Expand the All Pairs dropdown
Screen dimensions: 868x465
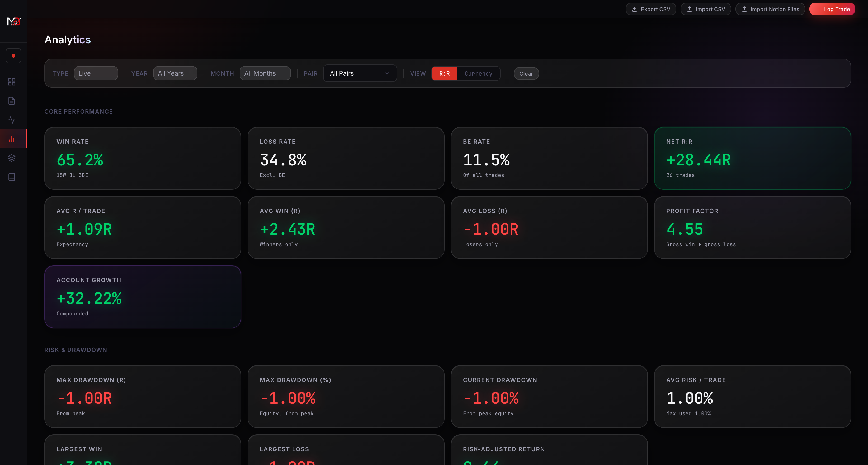(360, 73)
